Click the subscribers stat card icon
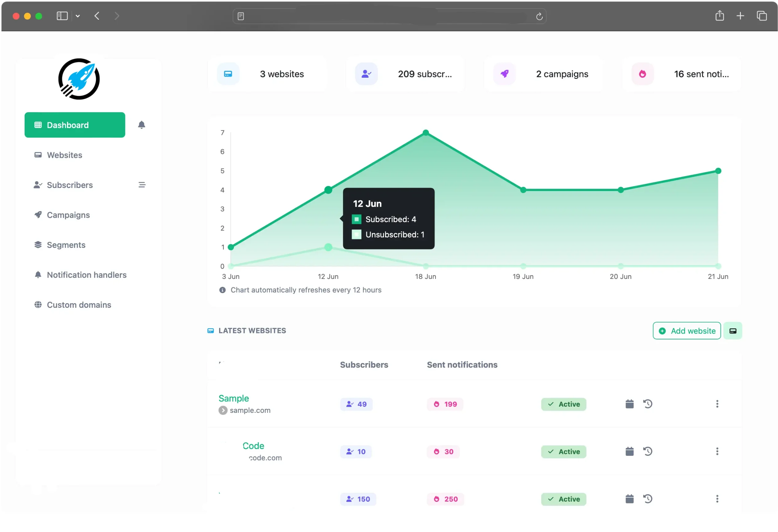This screenshot has width=778, height=532. [366, 74]
